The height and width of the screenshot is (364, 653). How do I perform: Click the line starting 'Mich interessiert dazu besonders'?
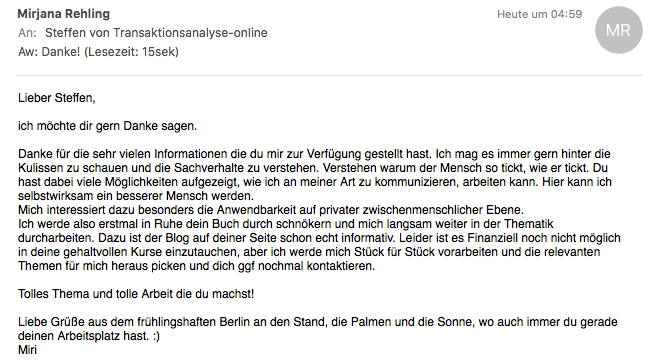(x=271, y=210)
